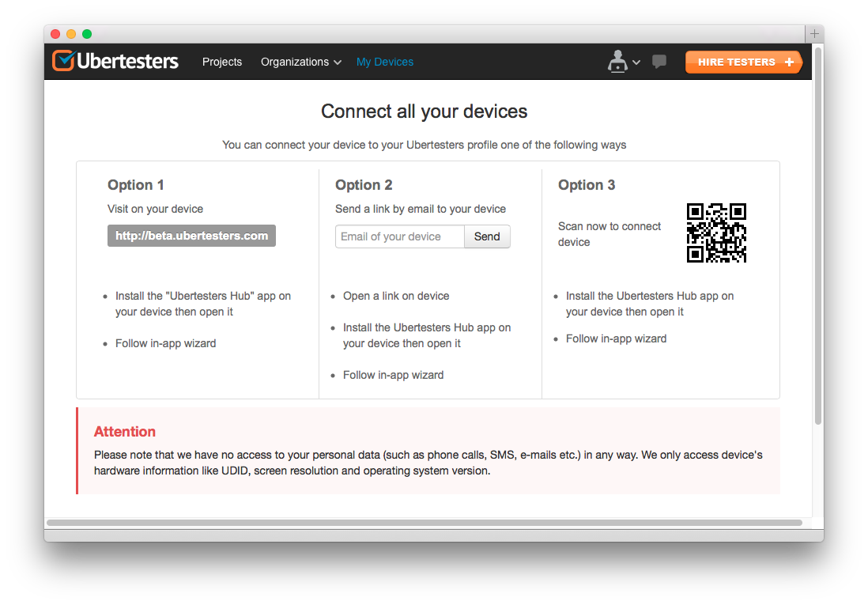868x605 pixels.
Task: Click the horizontal scrollbar at the bottom
Action: [424, 523]
